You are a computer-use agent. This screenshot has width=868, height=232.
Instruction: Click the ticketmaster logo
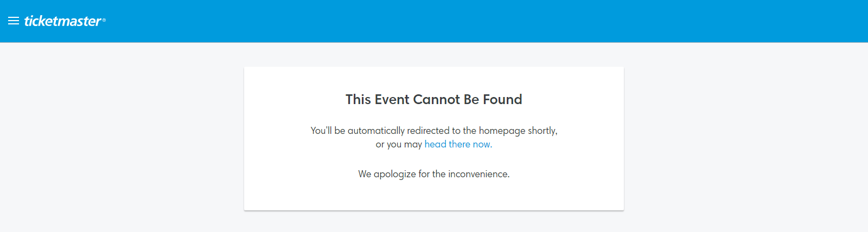[x=63, y=21]
